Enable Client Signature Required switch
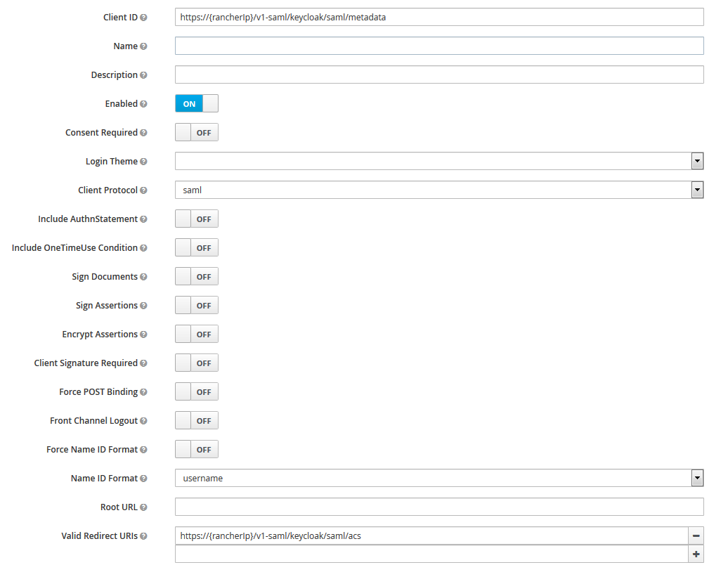Image resolution: width=728 pixels, height=565 pixels. click(x=196, y=363)
